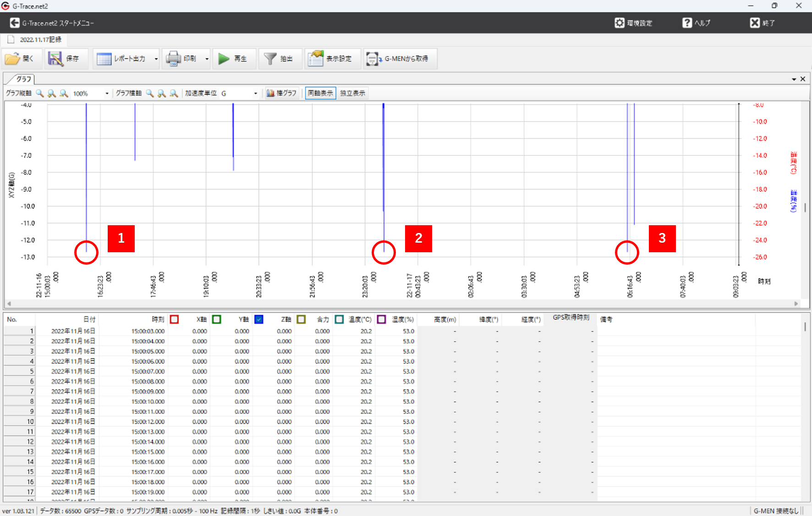The image size is (812, 516).
Task: Open the 加速度単位 G unit combo box
Action: click(x=239, y=93)
